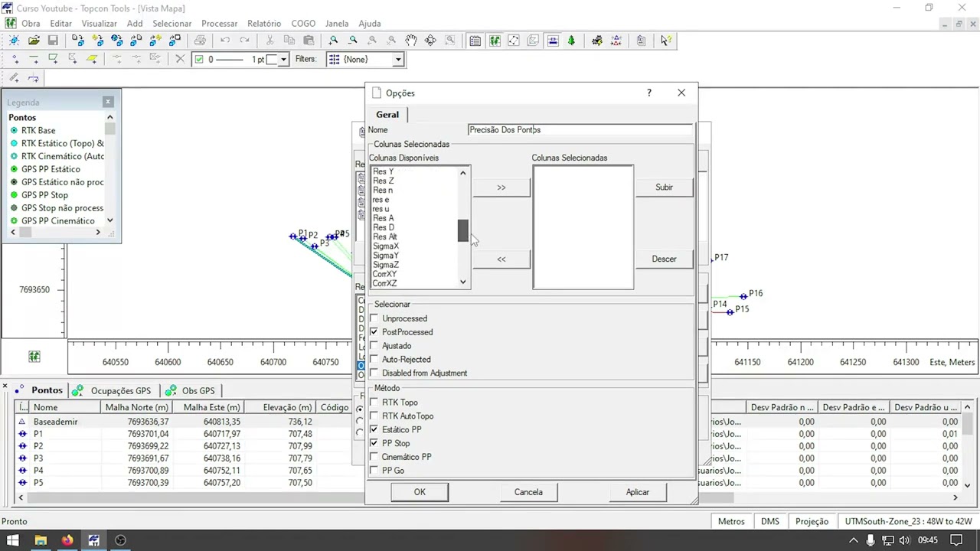
Task: Open File Explorer from taskbar
Action: tap(41, 540)
